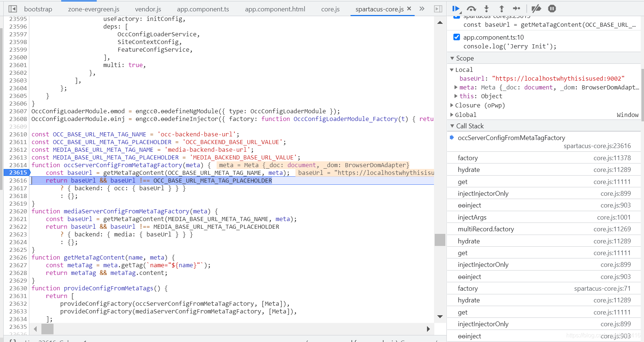Close the spartacus-core.js tab
Viewport: 644px width, 342px height.
[x=409, y=8]
